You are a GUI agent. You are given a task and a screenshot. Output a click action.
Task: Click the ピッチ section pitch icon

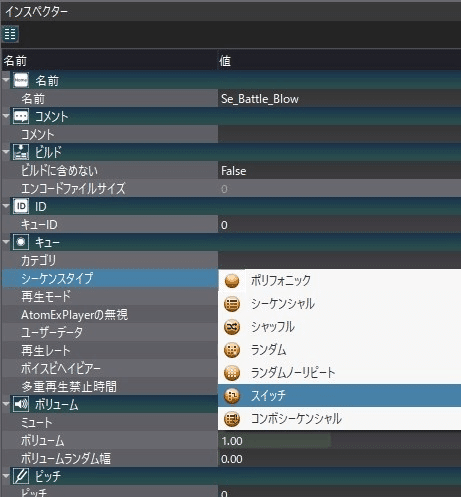21,476
